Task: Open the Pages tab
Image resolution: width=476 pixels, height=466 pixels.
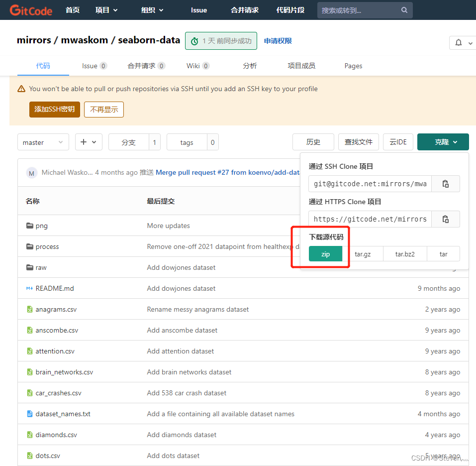Action: pos(353,66)
